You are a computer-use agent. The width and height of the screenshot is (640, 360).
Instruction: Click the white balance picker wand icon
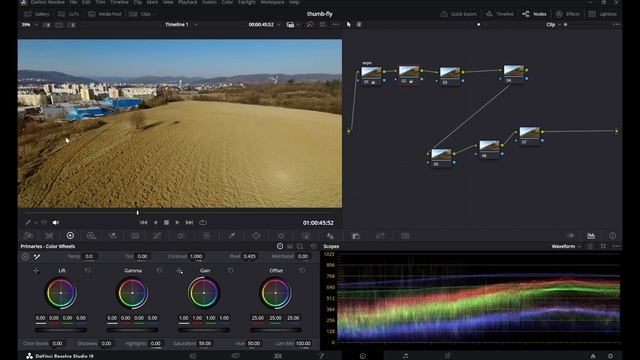coord(37,256)
